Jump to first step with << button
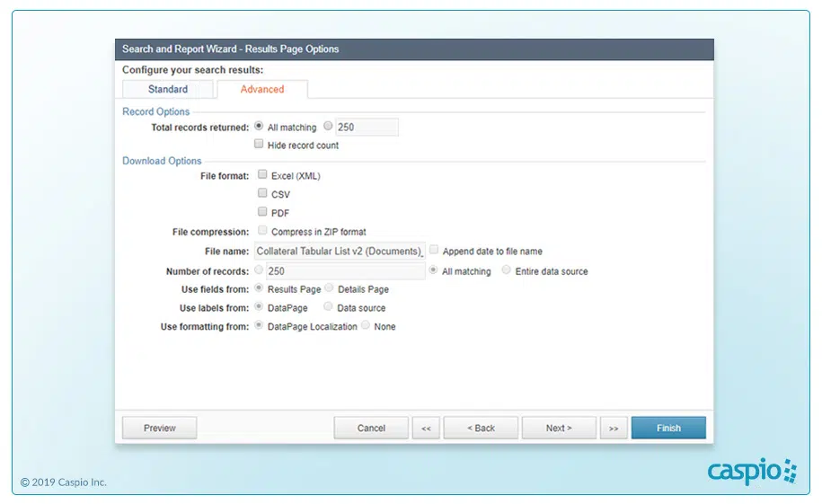 click(426, 429)
